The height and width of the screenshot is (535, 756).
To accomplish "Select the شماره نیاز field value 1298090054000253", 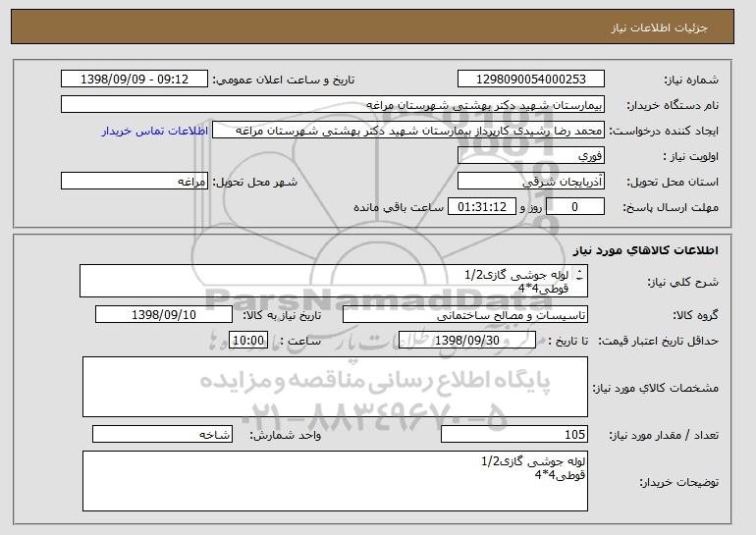I will click(531, 80).
